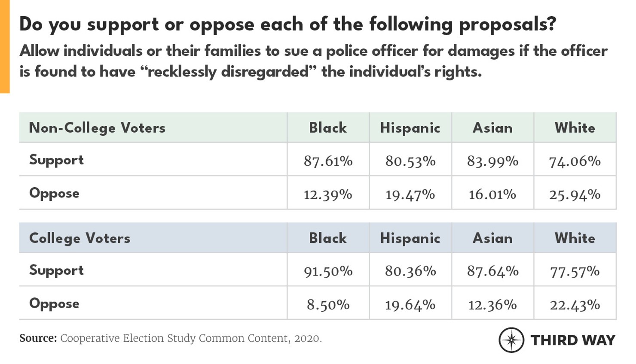Click the Oppose row label under Non-College Voters

pyautogui.click(x=54, y=193)
